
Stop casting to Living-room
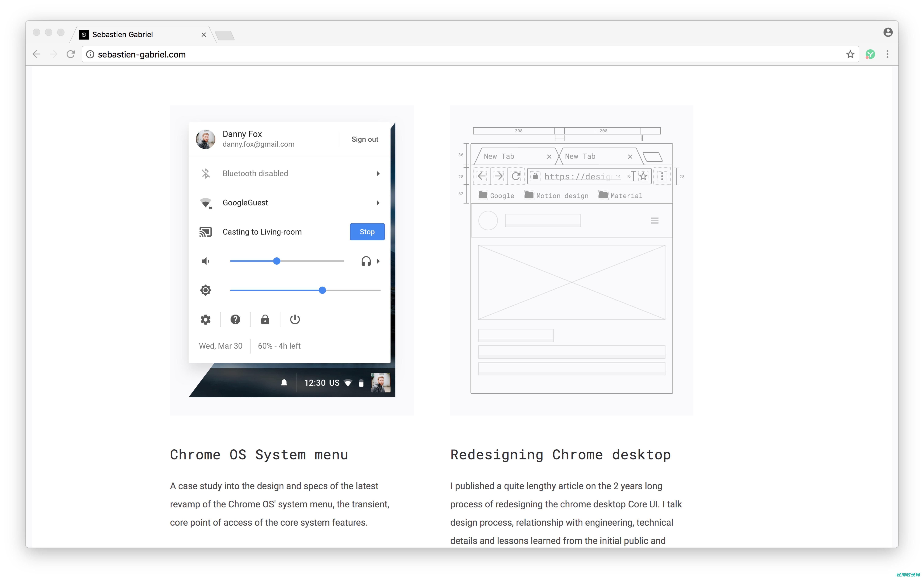[x=367, y=232]
